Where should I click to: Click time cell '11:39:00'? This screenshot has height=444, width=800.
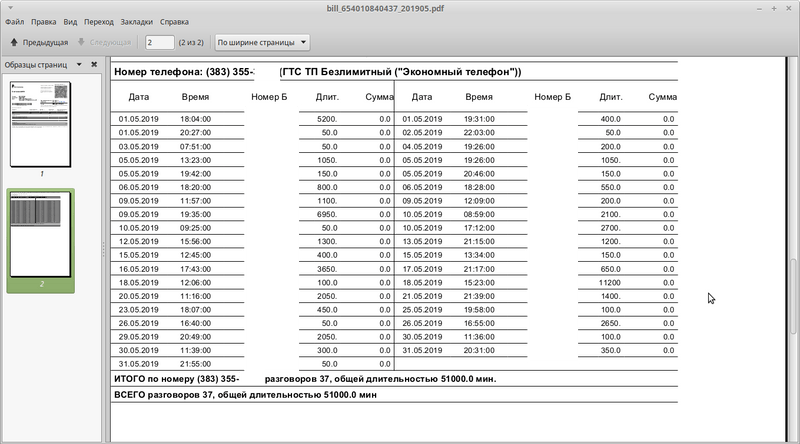(195, 351)
